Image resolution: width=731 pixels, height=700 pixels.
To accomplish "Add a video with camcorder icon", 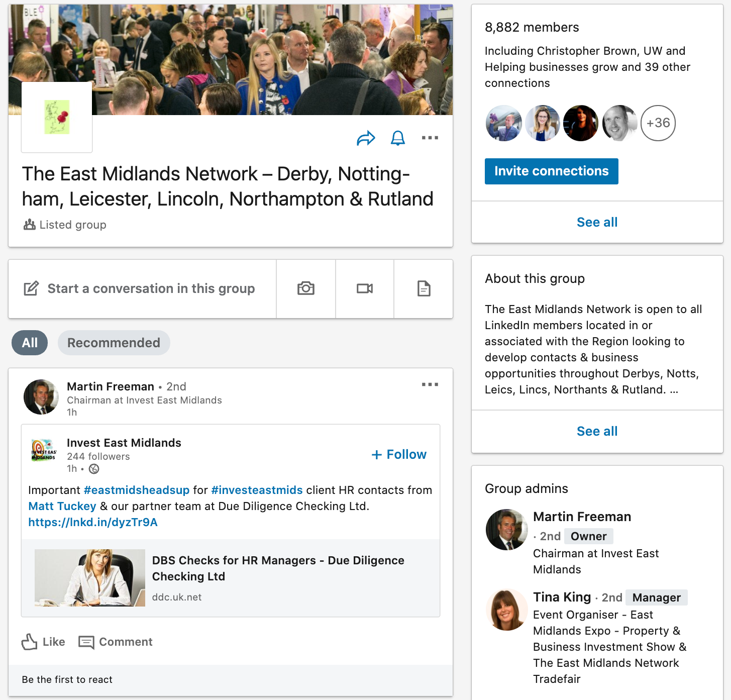I will 365,288.
